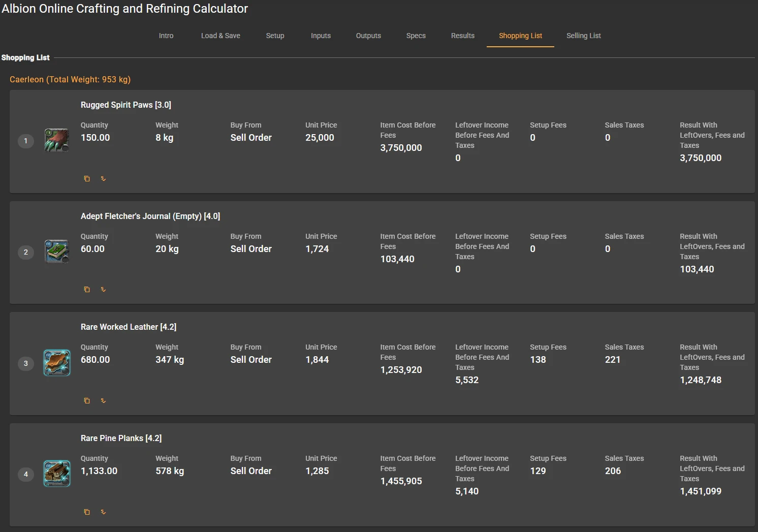Go to the Load & Save tab
This screenshot has height=532, width=758.
[x=220, y=36]
